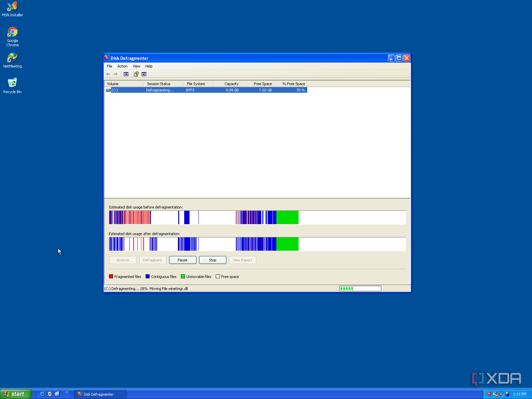Viewport: 532px width, 399px height.
Task: Open the Disk Defragmenter title bar icon menu
Action: click(107, 58)
